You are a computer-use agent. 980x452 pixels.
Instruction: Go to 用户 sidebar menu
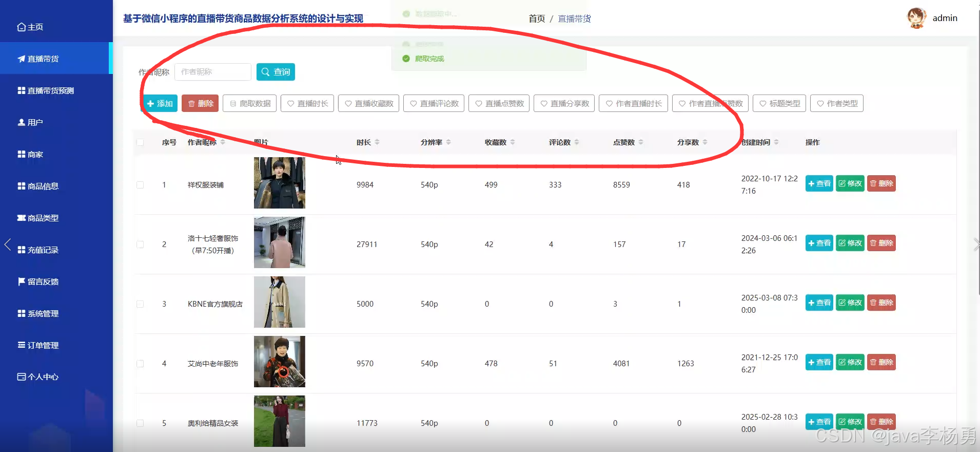55,122
